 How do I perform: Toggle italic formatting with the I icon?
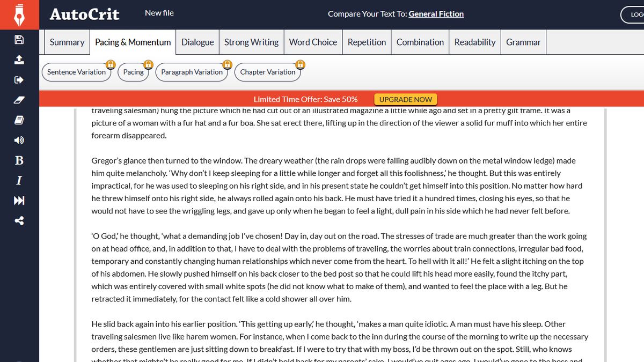click(19, 180)
